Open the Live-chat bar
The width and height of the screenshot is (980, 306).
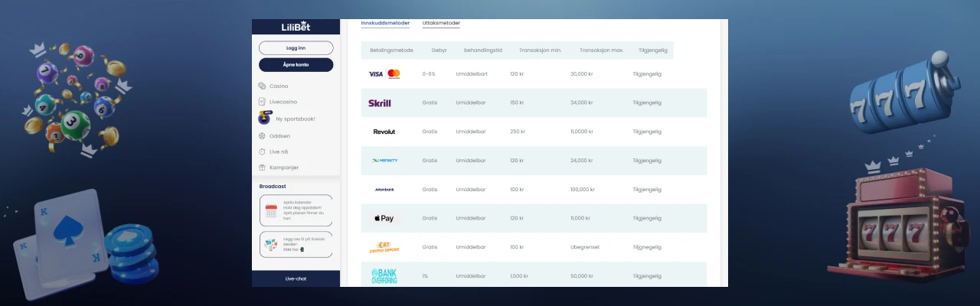pos(296,278)
